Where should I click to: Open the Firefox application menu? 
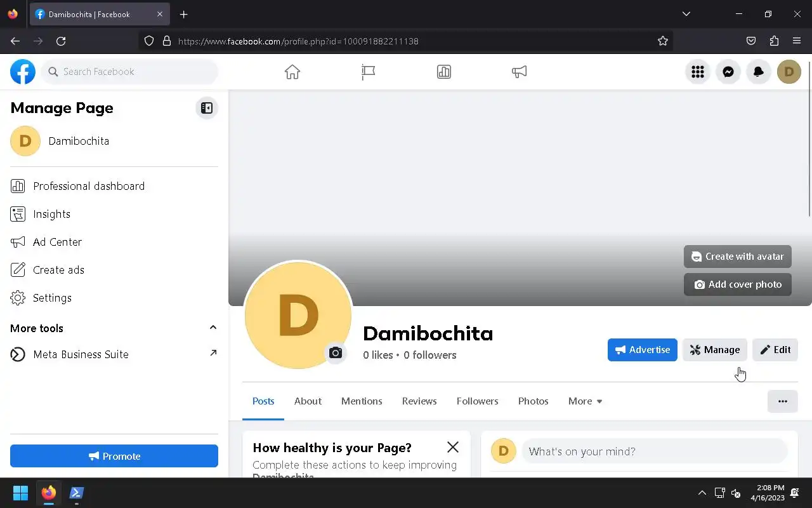(x=797, y=41)
